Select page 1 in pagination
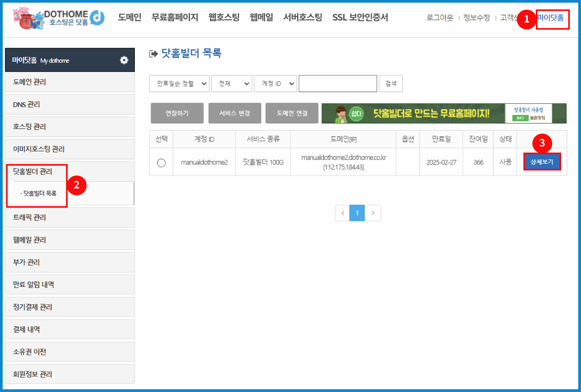Image resolution: width=581 pixels, height=392 pixels. click(x=357, y=213)
